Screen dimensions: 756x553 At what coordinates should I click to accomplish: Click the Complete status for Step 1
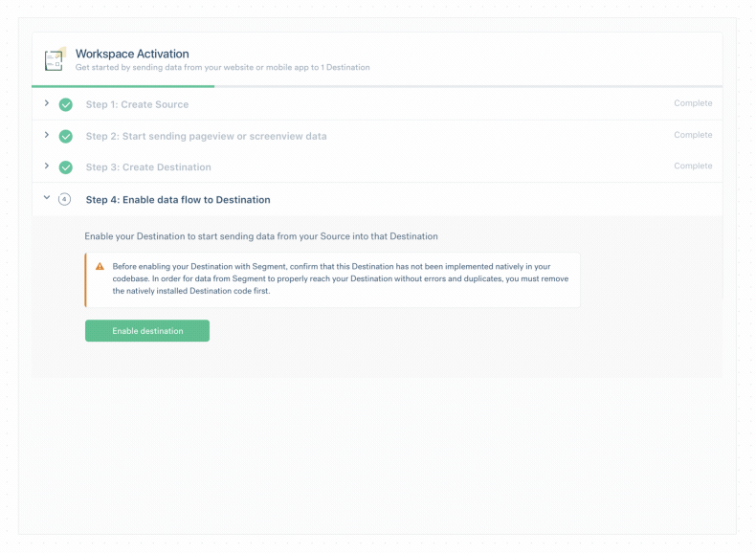[693, 103]
